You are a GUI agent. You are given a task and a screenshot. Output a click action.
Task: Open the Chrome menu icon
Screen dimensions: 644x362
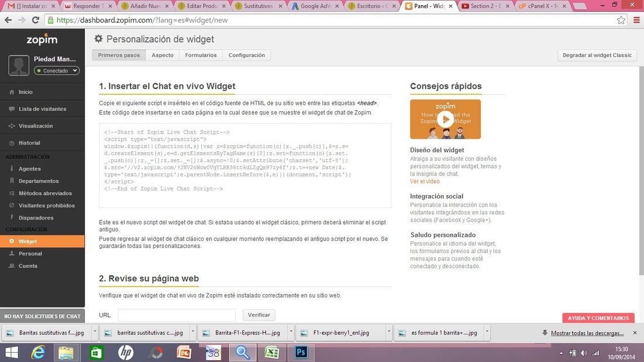(636, 20)
